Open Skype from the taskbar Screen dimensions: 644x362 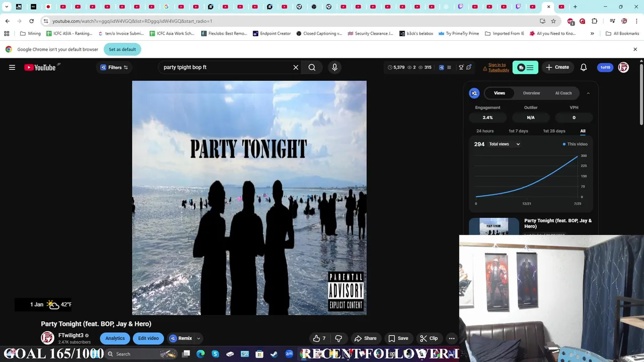215,354
